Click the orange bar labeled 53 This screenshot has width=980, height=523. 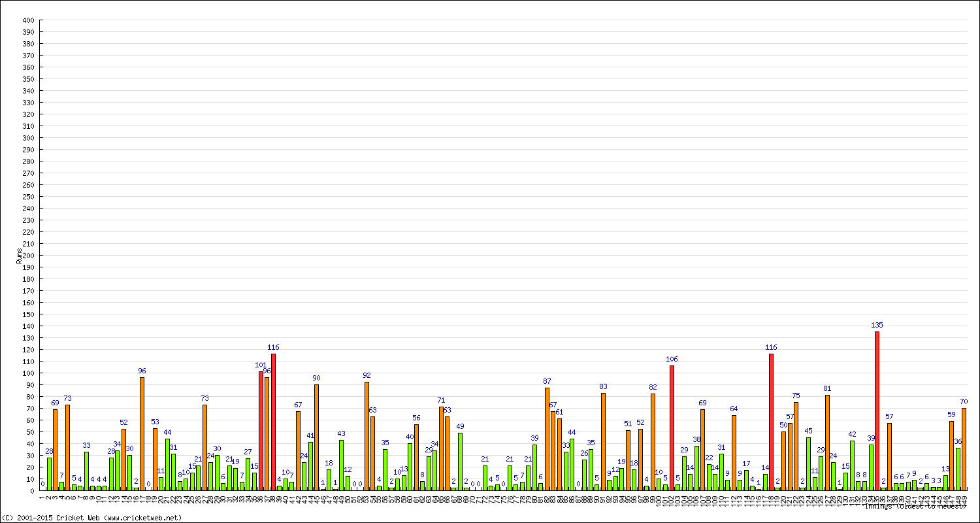click(x=155, y=459)
